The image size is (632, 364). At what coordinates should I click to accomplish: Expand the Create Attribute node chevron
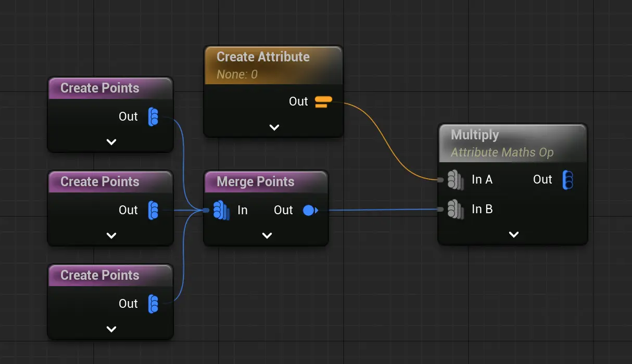(x=274, y=127)
